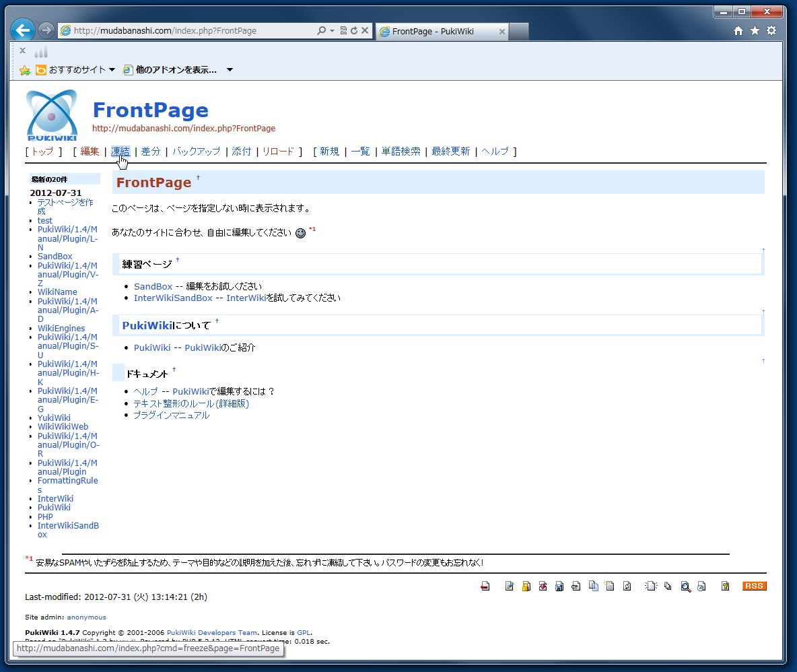This screenshot has height=672, width=797.
Task: Click the Recent changes icon in footer toolbar
Action: pos(701,586)
